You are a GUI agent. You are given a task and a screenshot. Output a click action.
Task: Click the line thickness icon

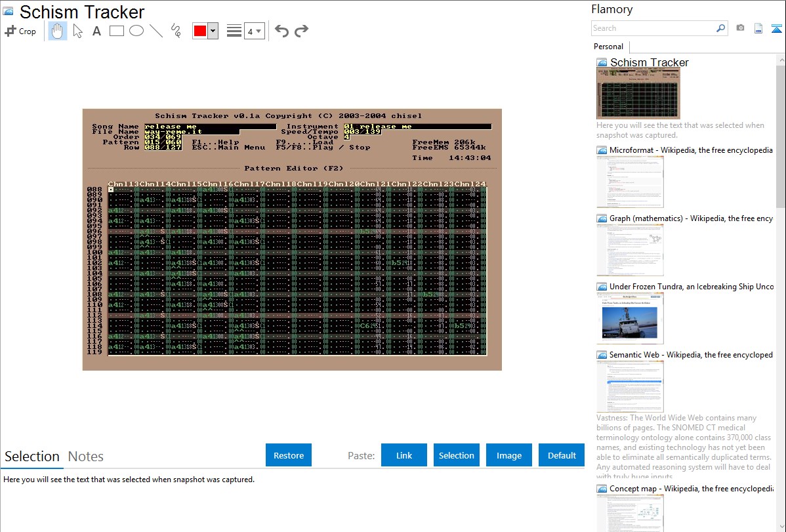point(234,31)
